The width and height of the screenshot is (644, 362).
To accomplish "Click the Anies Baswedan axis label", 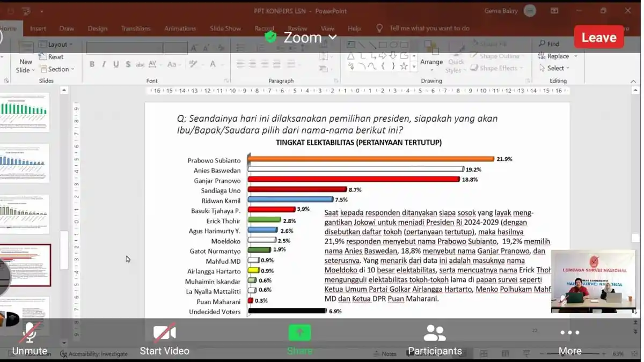I will coord(217,170).
